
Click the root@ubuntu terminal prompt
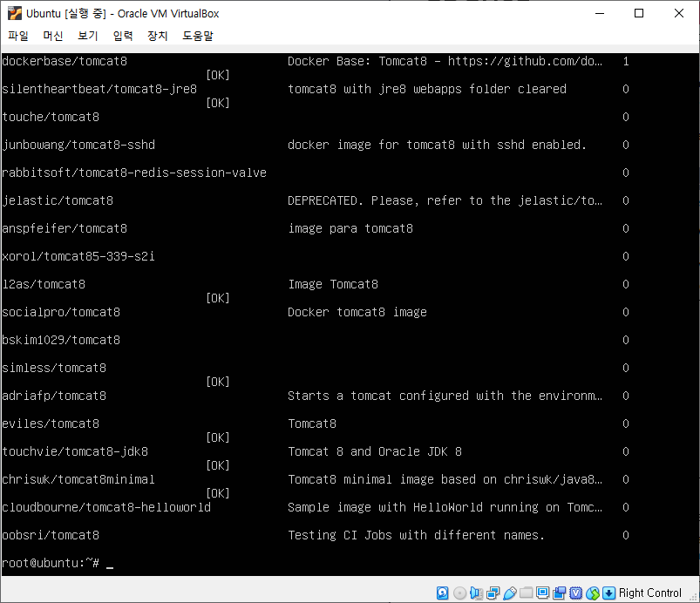(x=51, y=563)
